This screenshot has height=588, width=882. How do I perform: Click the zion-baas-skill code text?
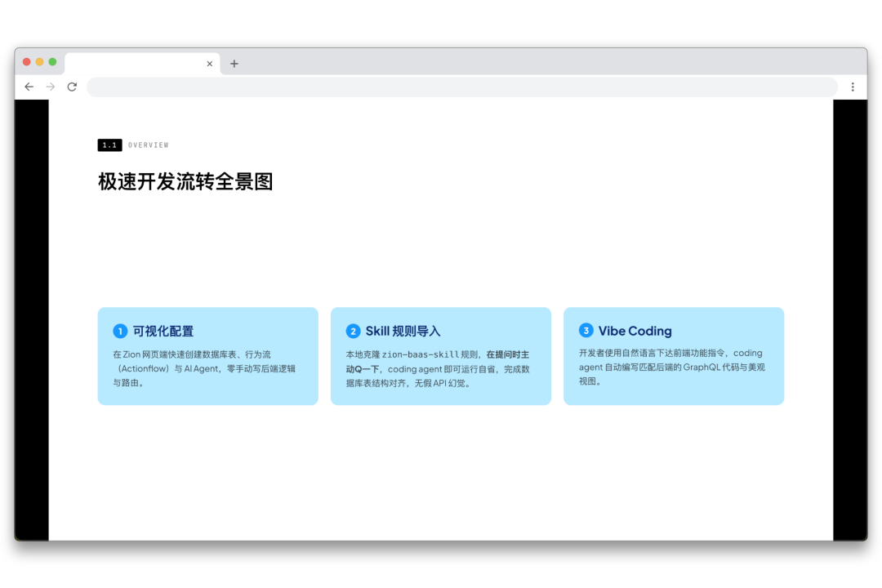point(421,354)
